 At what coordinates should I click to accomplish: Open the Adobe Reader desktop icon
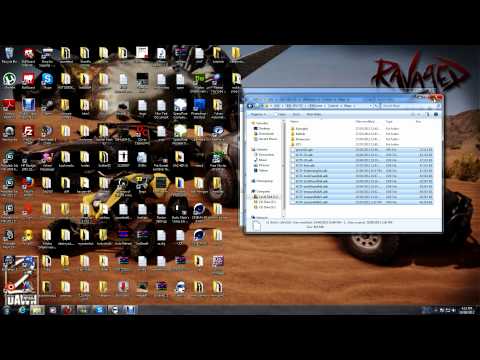[x=9, y=107]
